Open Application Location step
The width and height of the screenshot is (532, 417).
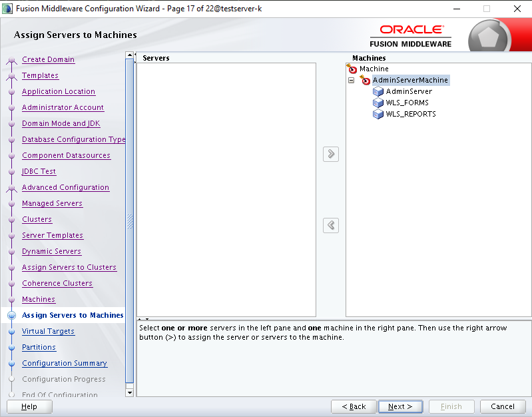tap(59, 91)
